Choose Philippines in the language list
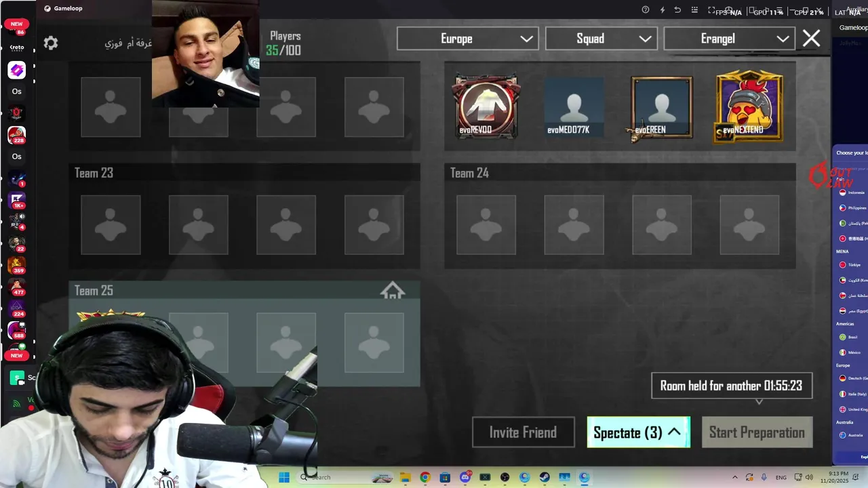Image resolution: width=868 pixels, height=488 pixels. click(852, 208)
